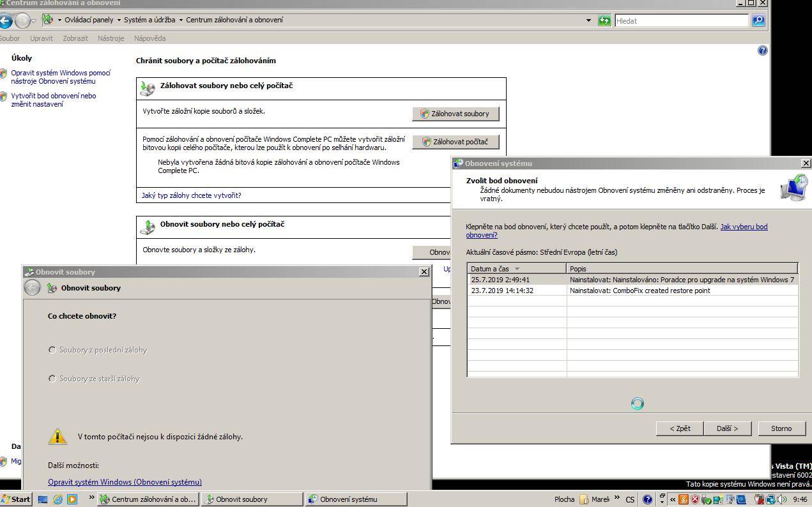Expand the 'Systém a údržba' breadcrumb arrow
The image size is (812, 507).
tap(181, 20)
